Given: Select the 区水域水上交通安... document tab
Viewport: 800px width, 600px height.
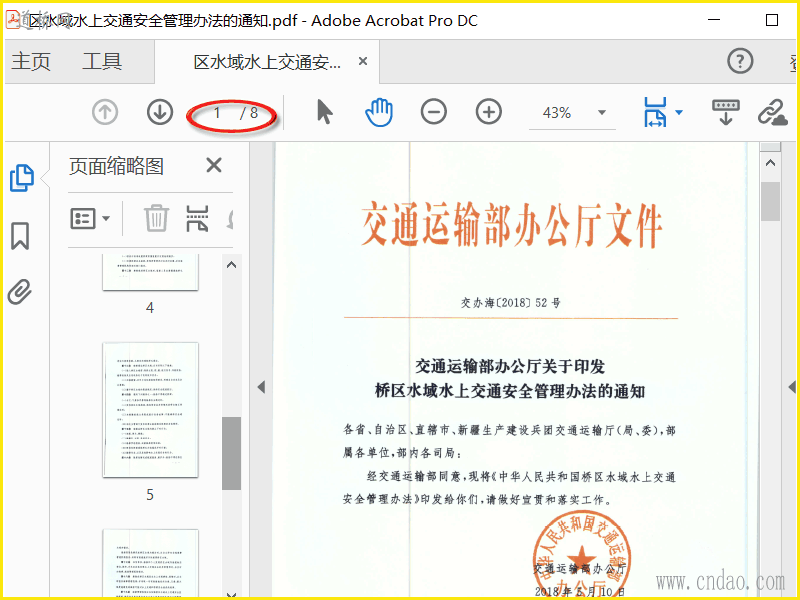Looking at the screenshot, I should tap(267, 62).
